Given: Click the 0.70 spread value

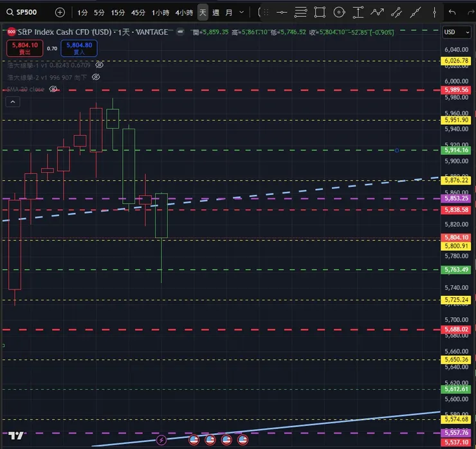Looking at the screenshot, I should tap(52, 49).
